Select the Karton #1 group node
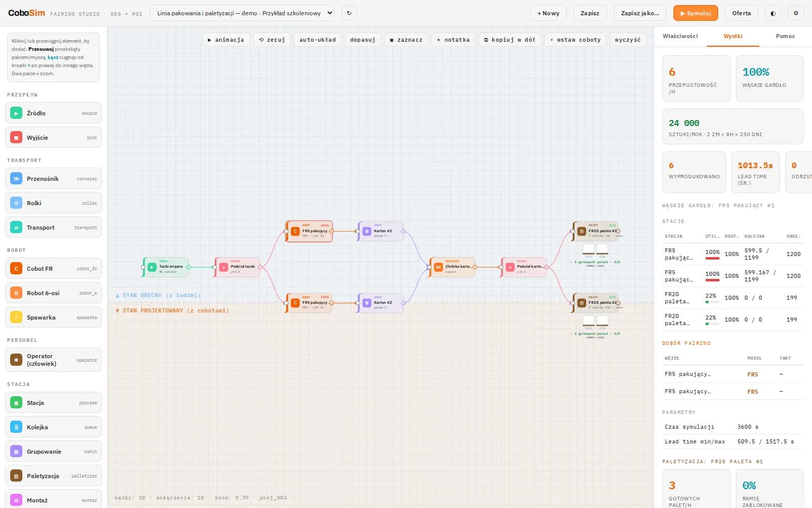The width and height of the screenshot is (812, 508). tap(381, 231)
